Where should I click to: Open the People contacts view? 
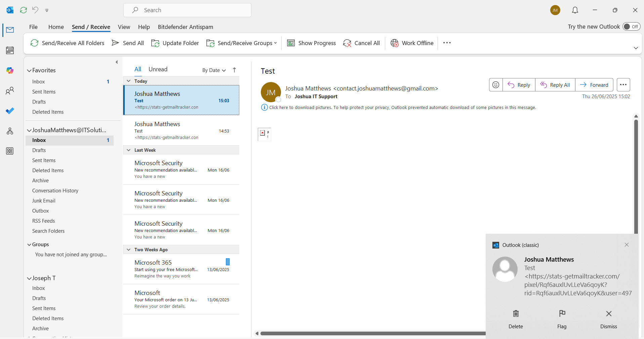tap(10, 90)
